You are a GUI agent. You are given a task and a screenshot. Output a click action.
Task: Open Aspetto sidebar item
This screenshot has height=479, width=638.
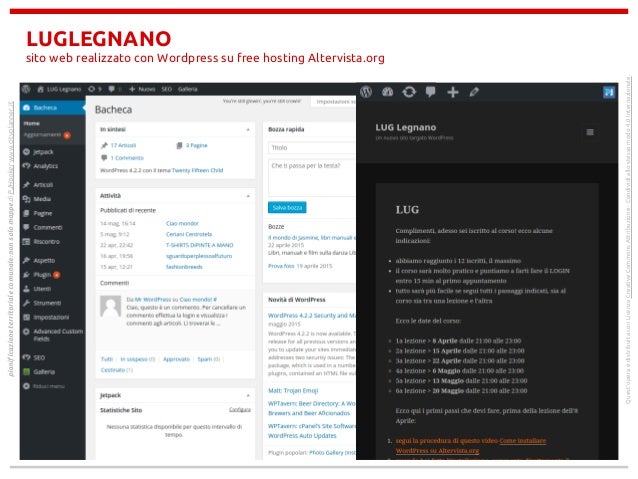44,260
